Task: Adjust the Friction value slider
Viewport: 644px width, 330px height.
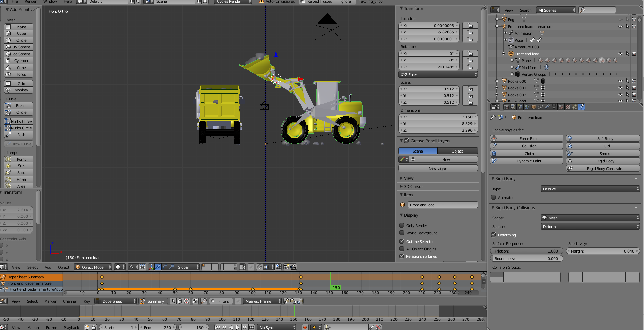Action: pos(526,251)
